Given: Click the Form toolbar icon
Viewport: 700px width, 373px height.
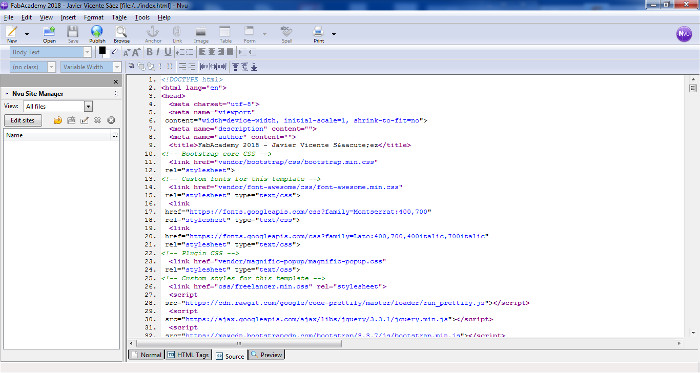Looking at the screenshot, I should pos(249,32).
